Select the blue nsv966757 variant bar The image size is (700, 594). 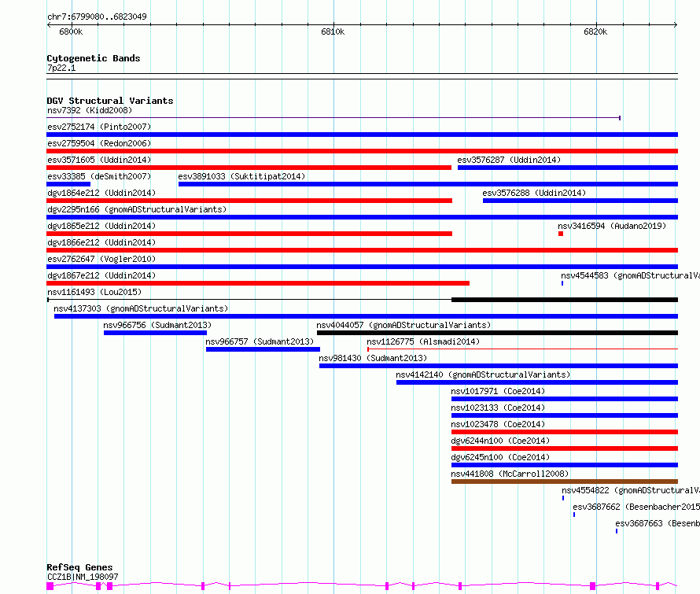tap(263, 349)
